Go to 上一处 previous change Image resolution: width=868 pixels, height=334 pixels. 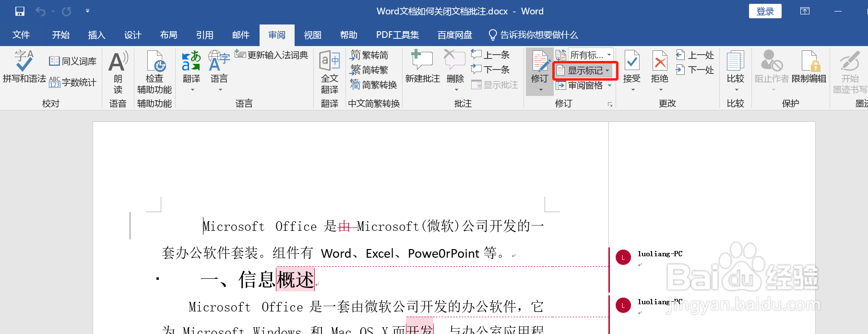pos(695,55)
